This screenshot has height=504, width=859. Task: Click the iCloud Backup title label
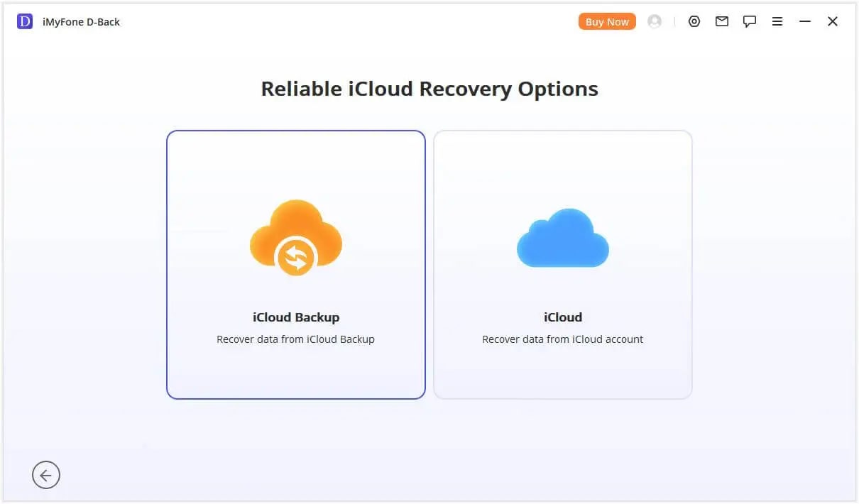(x=296, y=317)
